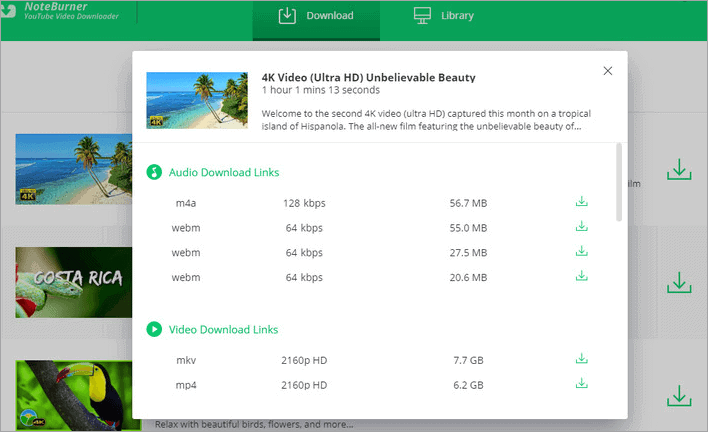
Task: Click the title '4K Video (Ultra HD) Unbelievable Beauty'
Action: click(x=368, y=78)
